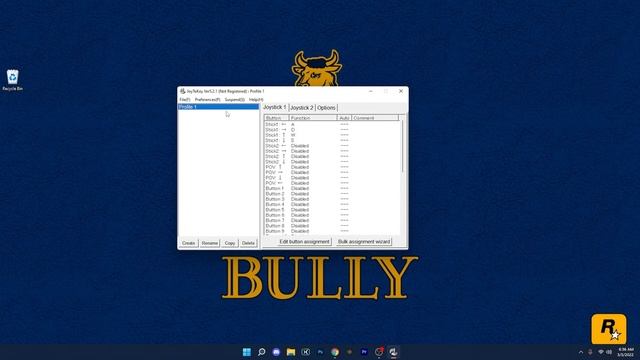Switch to the Options tab

[x=326, y=108]
